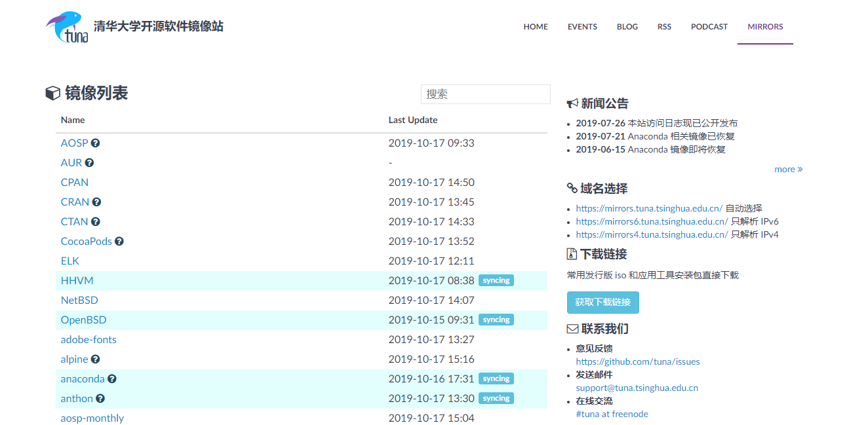Open help icon next to AOSP

(x=96, y=143)
